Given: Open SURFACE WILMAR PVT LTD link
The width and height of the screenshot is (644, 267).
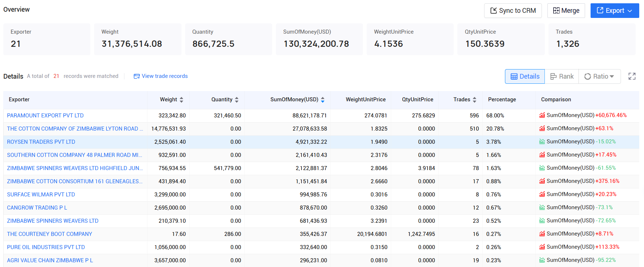Looking at the screenshot, I should (x=41, y=195).
